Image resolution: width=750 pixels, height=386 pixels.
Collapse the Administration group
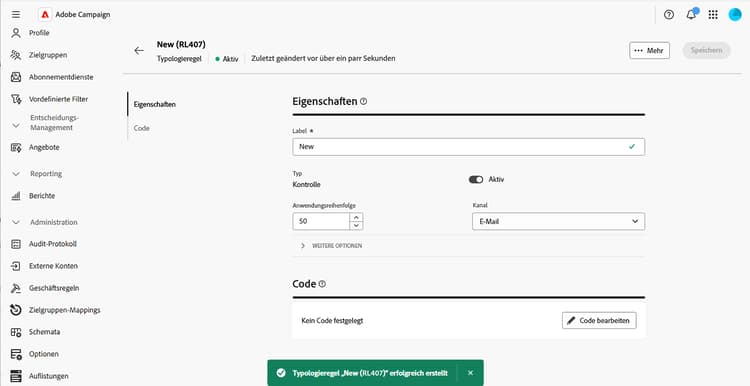[x=16, y=222]
